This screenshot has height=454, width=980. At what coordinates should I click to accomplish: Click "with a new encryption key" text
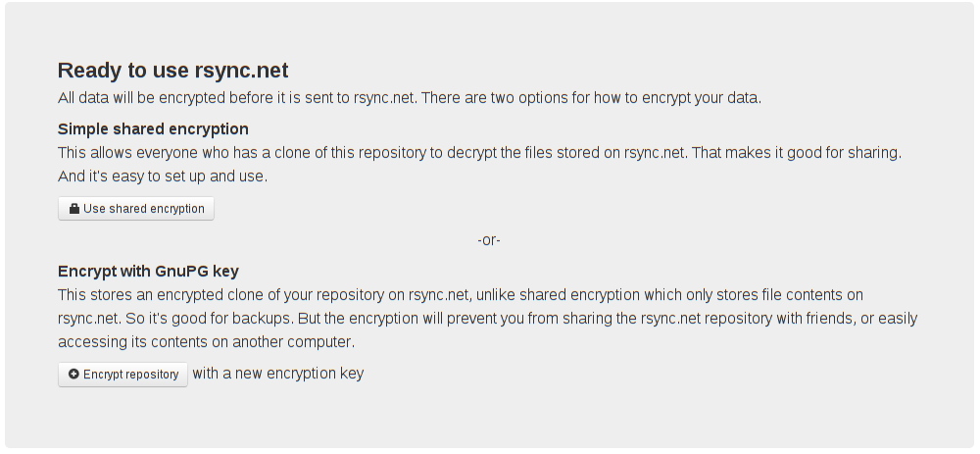click(x=277, y=374)
